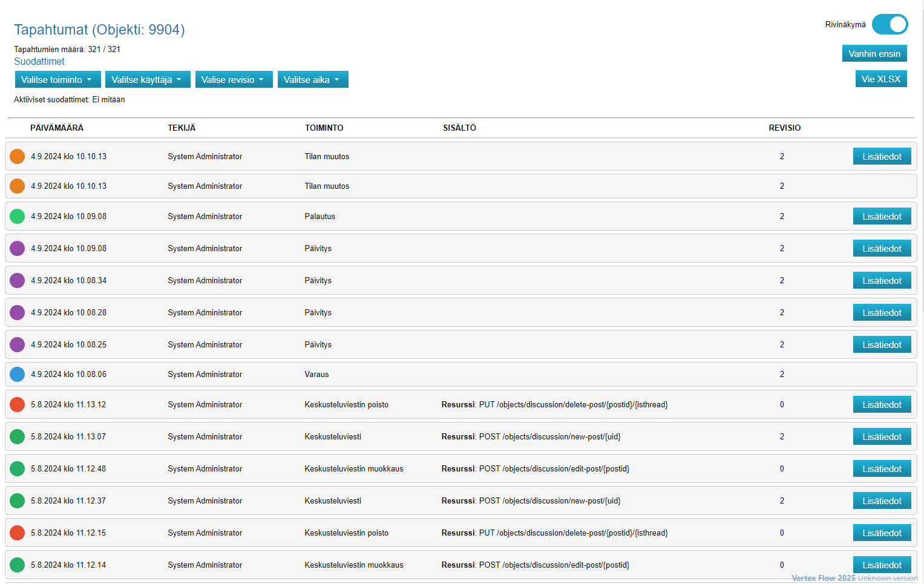Image resolution: width=924 pixels, height=584 pixels.
Task: Click the TOIMINTO column header
Action: 324,128
